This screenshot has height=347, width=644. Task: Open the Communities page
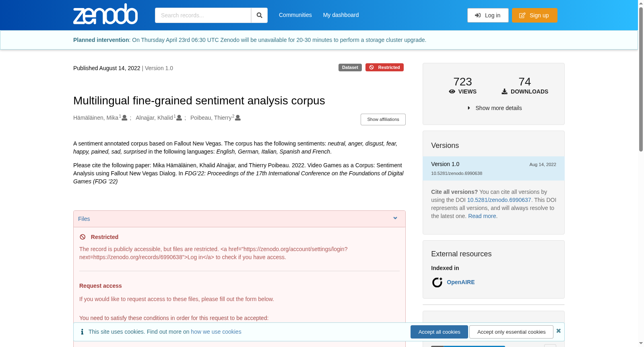pos(295,15)
